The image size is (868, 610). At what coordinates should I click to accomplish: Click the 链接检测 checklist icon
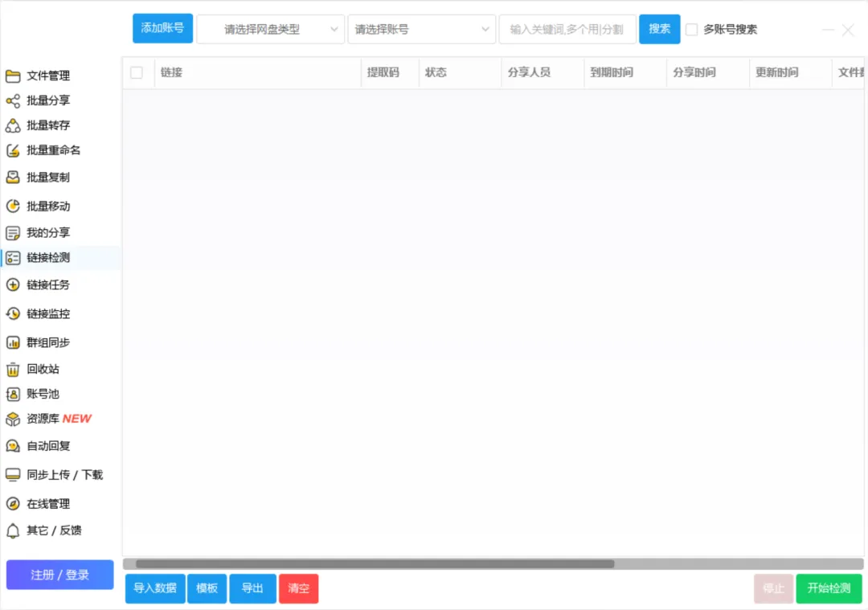(x=13, y=258)
